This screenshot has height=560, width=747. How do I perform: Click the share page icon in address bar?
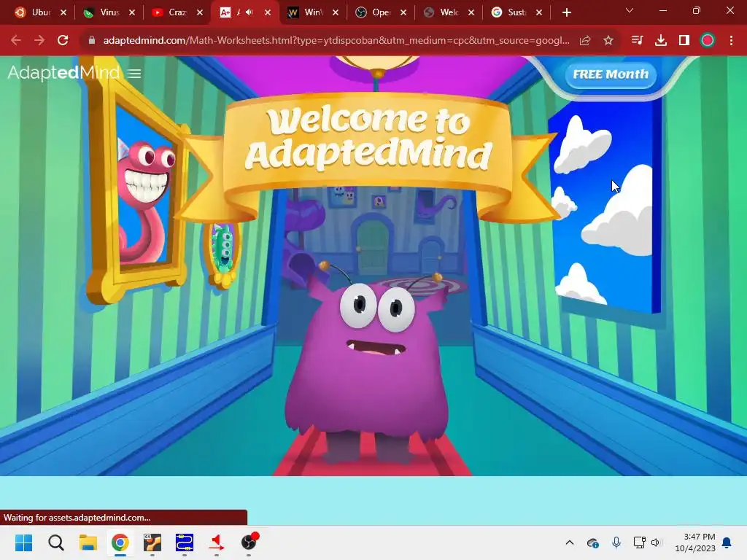[x=585, y=41]
